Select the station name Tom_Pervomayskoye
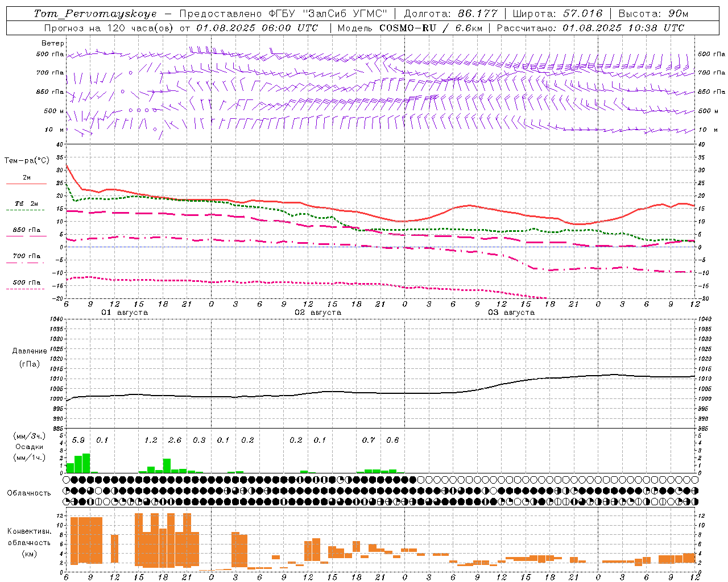 [95, 14]
